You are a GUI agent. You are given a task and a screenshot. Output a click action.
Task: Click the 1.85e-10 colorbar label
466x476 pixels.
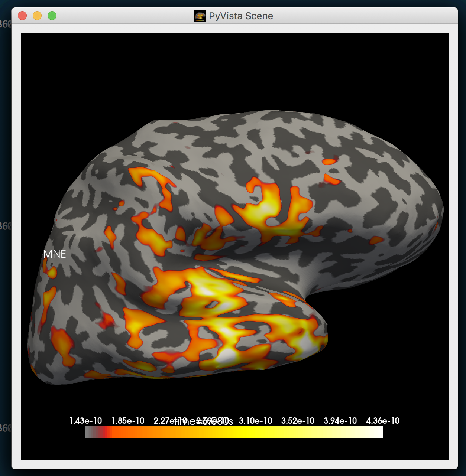[128, 421]
